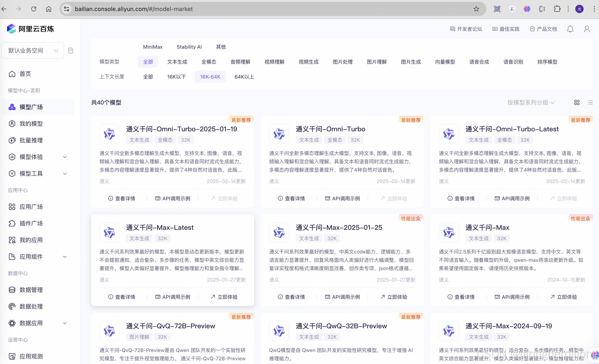Select the 16K以下 context length filter
The image size is (599, 364).
point(177,77)
